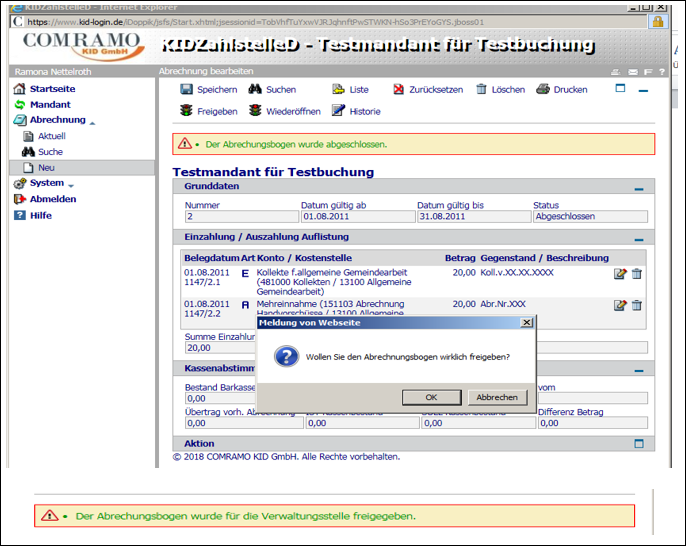Screen dimensions: 686x546
Task: Click the Datum gültig bis field
Action: 474,216
